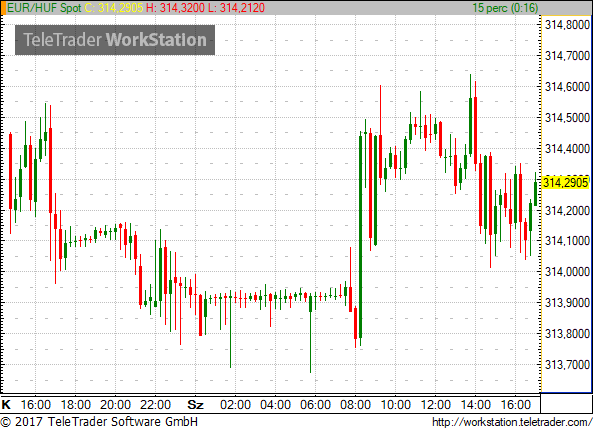Click the 314,0000 price axis label

[x=567, y=272]
